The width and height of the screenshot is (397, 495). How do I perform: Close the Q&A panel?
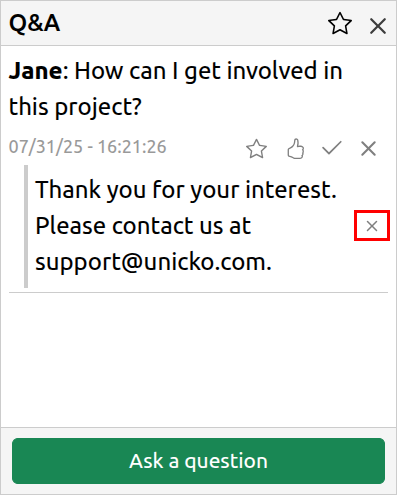(x=378, y=26)
